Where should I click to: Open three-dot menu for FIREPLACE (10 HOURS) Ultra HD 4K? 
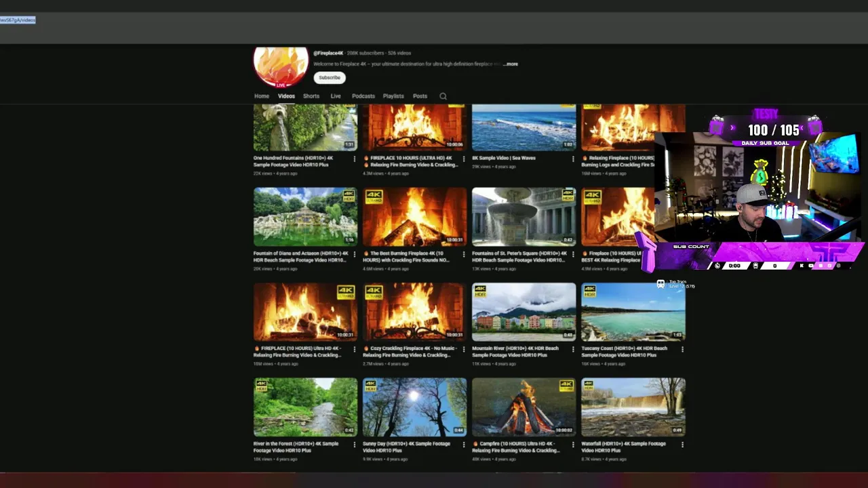pos(354,350)
